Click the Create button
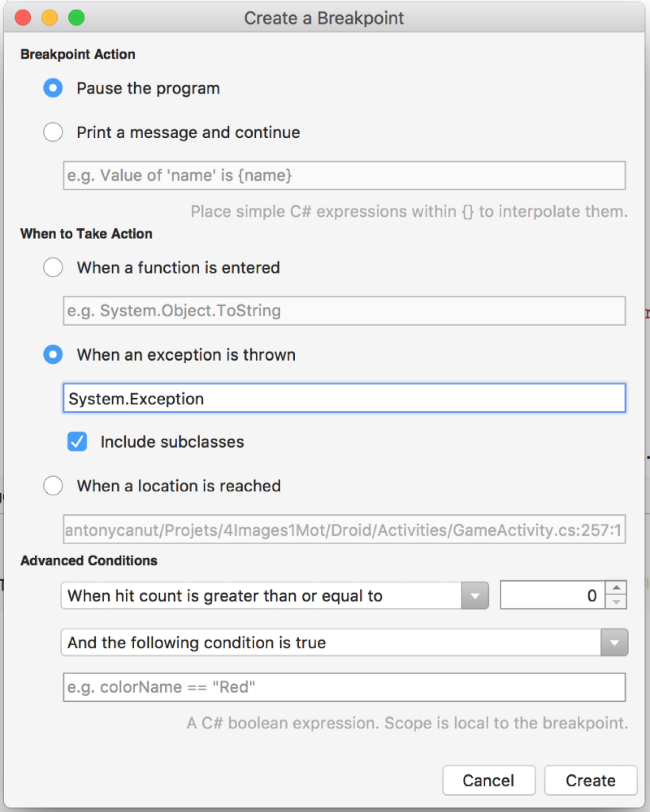The height and width of the screenshot is (812, 650). coord(591,780)
